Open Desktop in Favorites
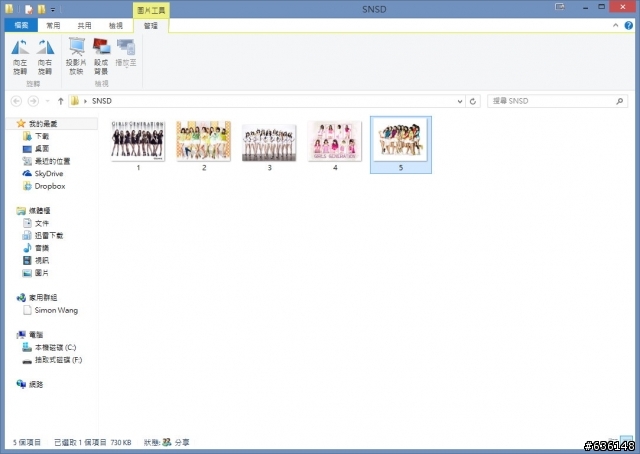This screenshot has width=640, height=454. tap(42, 149)
